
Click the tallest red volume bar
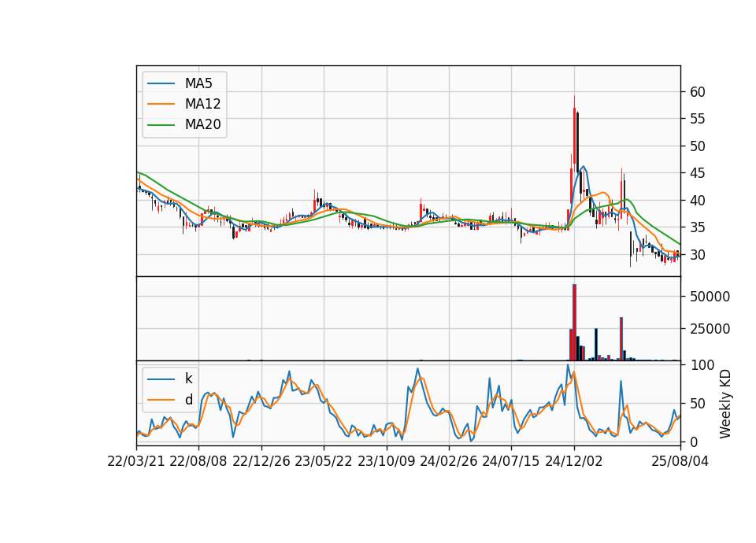574,323
